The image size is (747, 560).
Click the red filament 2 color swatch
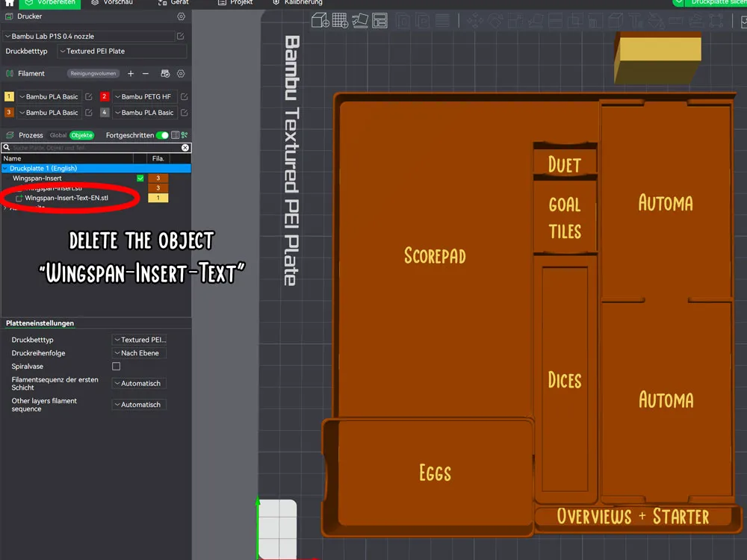[x=105, y=96]
